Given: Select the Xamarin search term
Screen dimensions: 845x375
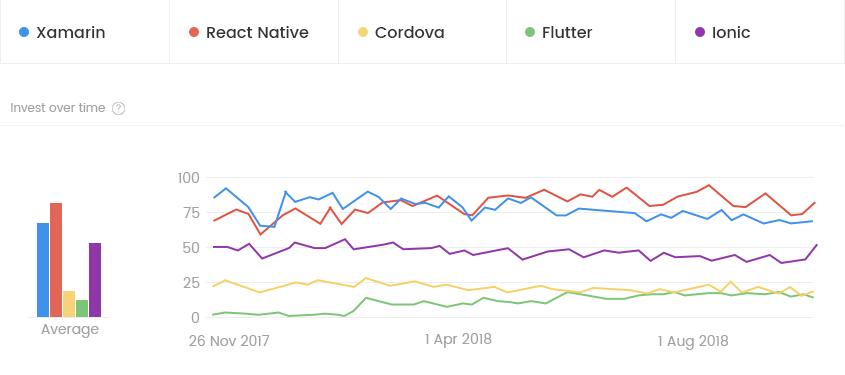Looking at the screenshot, I should click(x=71, y=33).
